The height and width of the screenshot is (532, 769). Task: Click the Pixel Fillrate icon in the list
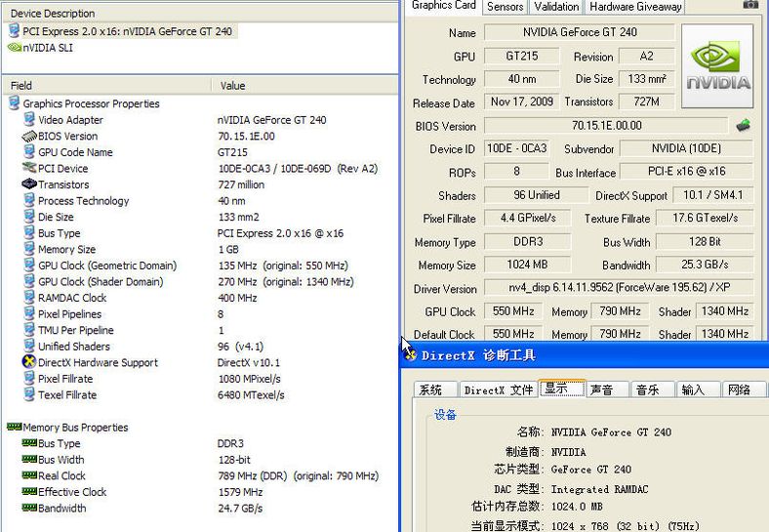click(x=29, y=379)
